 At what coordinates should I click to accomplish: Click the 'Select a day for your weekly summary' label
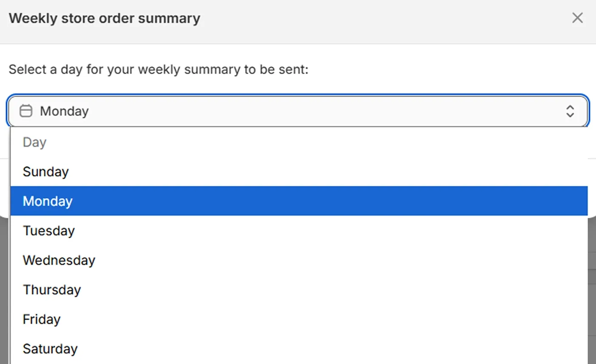point(158,69)
